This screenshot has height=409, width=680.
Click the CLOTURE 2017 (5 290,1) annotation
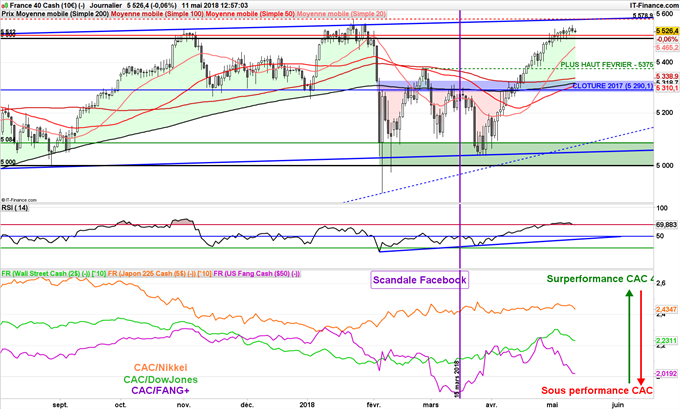613,86
